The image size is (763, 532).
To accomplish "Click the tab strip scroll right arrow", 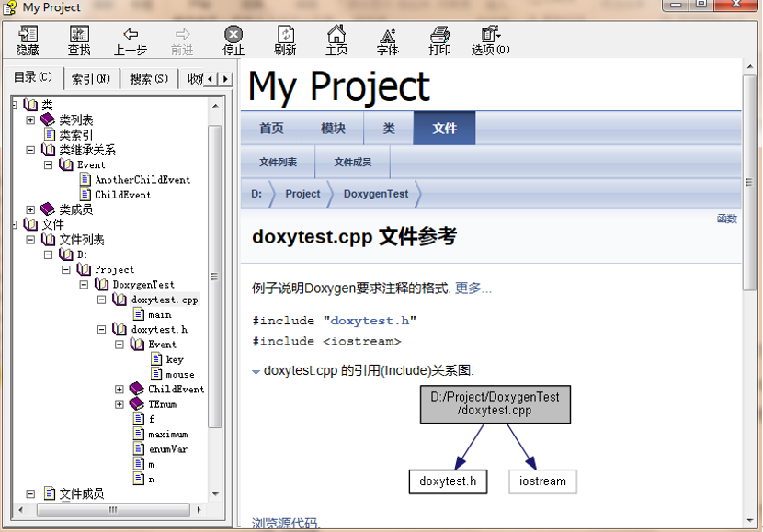I will (225, 79).
